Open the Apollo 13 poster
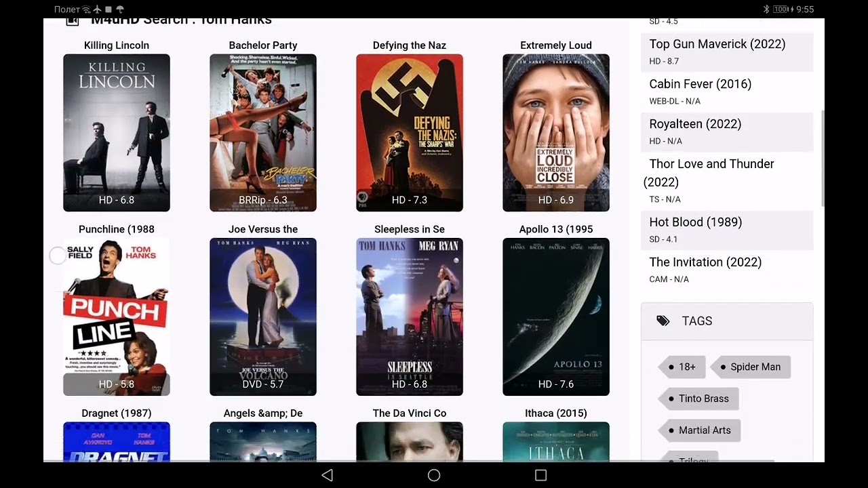Viewport: 868px width, 488px height. tap(556, 317)
